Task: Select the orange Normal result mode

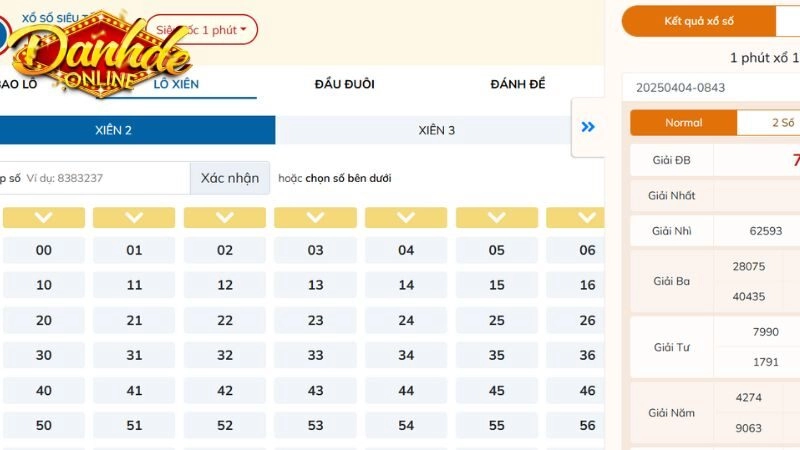Action: point(684,123)
